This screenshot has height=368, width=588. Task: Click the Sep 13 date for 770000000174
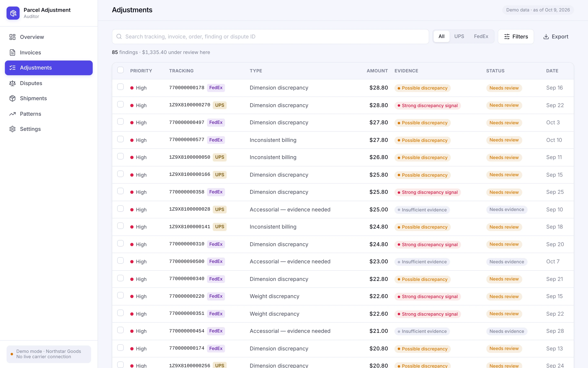[x=555, y=349]
